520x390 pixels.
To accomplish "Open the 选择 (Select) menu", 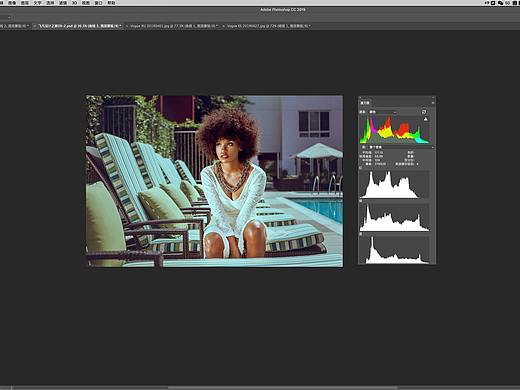I will click(50, 3).
